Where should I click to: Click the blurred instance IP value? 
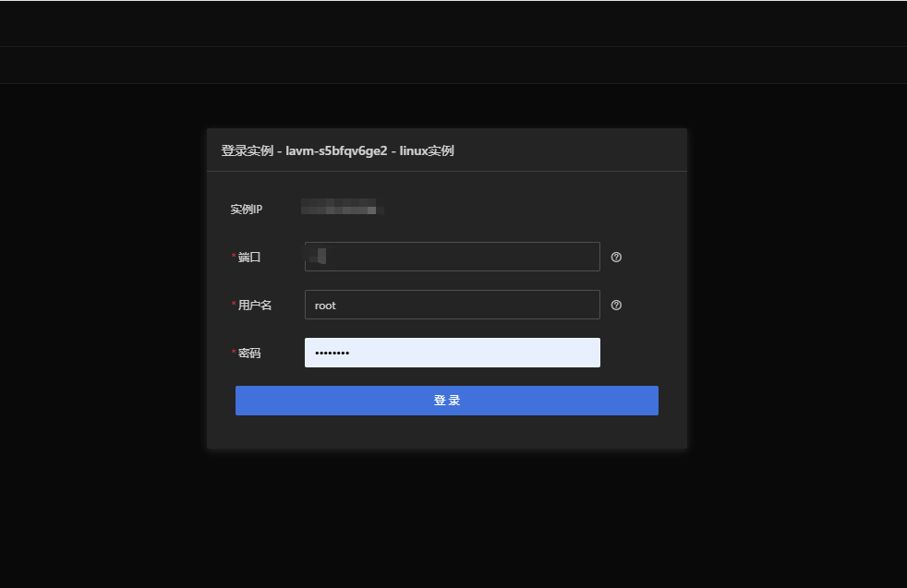click(343, 207)
